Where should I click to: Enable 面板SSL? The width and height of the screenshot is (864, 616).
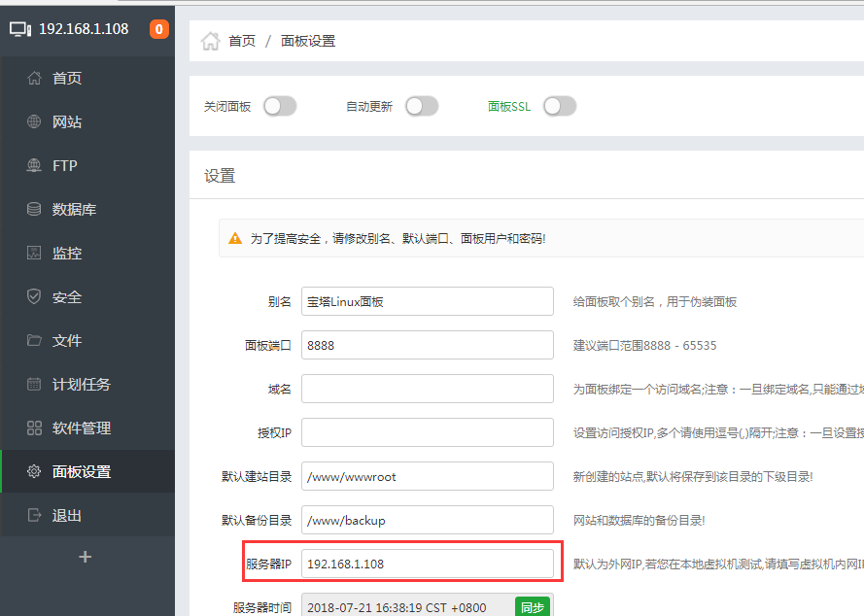(x=560, y=106)
